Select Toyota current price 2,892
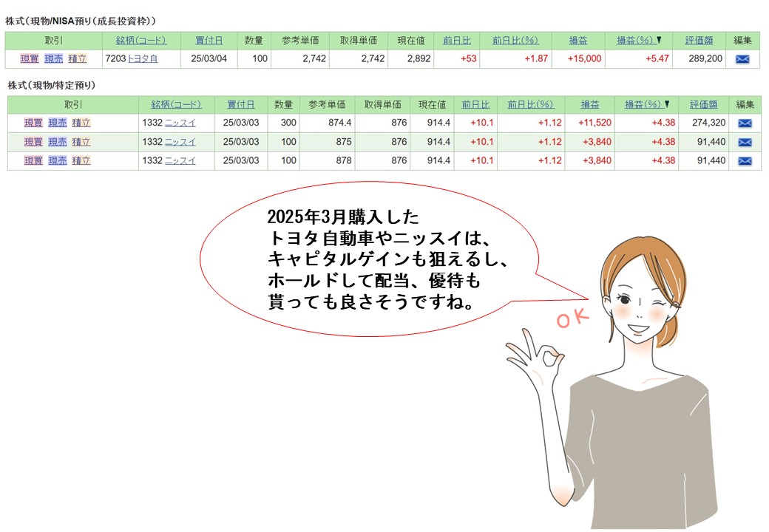The height and width of the screenshot is (532, 769). click(419, 59)
